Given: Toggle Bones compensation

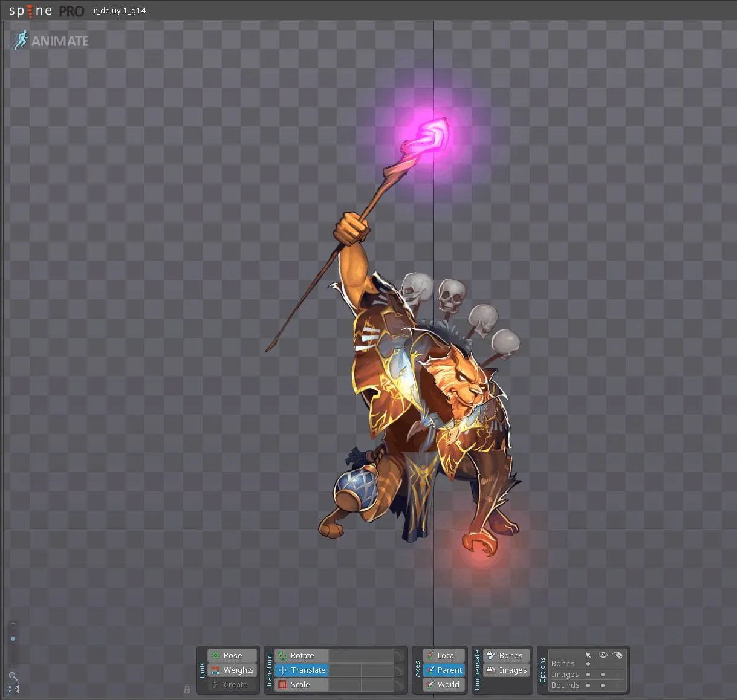Looking at the screenshot, I should click(x=507, y=655).
